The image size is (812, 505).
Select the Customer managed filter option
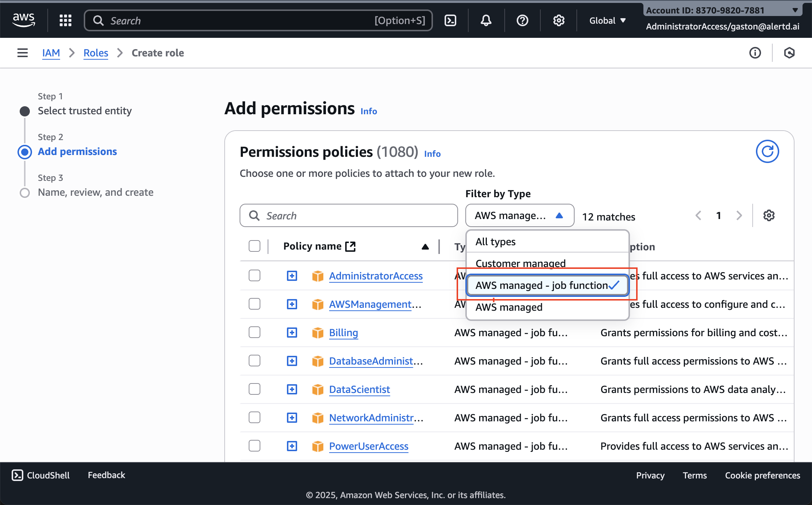(520, 263)
